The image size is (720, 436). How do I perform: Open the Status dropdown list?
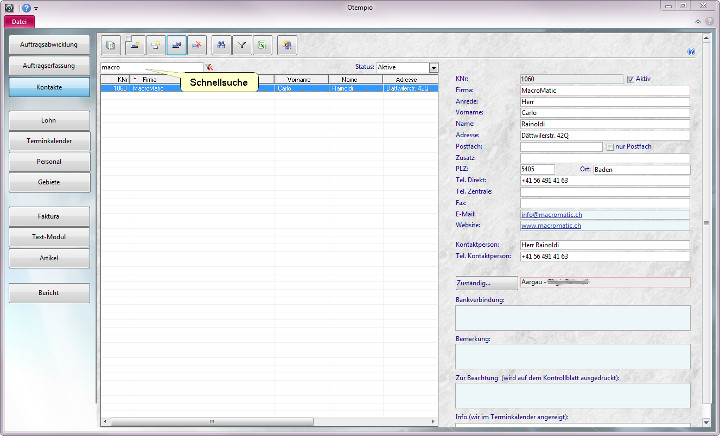point(434,67)
